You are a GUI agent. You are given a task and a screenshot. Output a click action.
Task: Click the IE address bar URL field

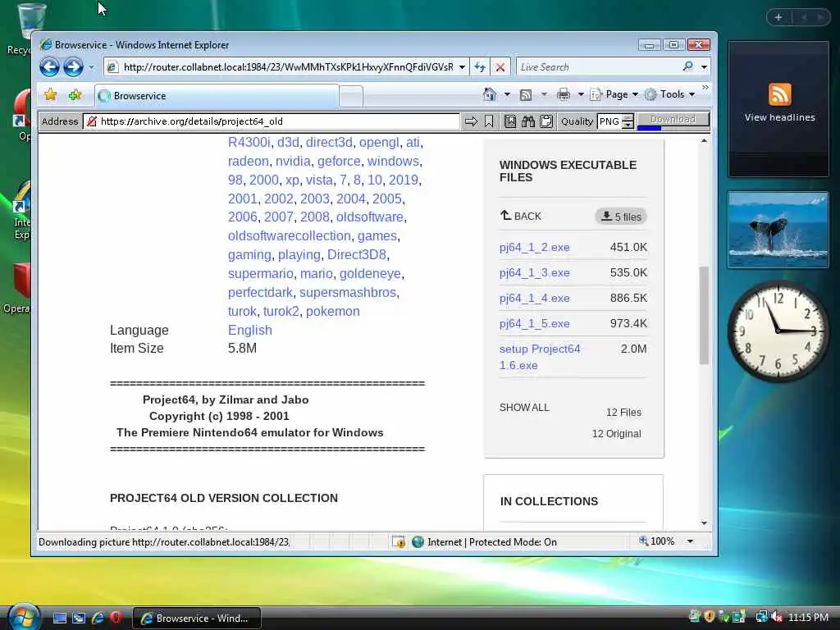(x=288, y=67)
